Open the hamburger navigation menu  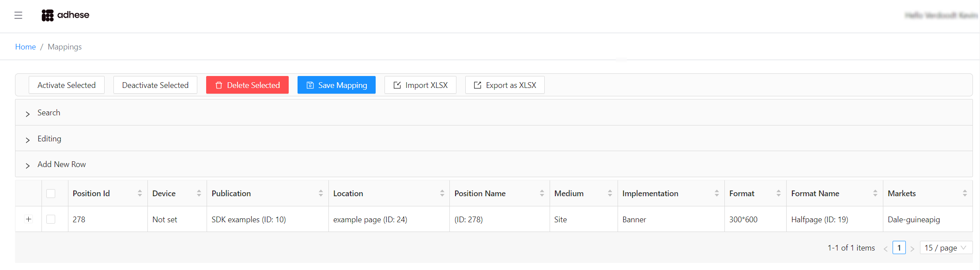pyautogui.click(x=18, y=15)
